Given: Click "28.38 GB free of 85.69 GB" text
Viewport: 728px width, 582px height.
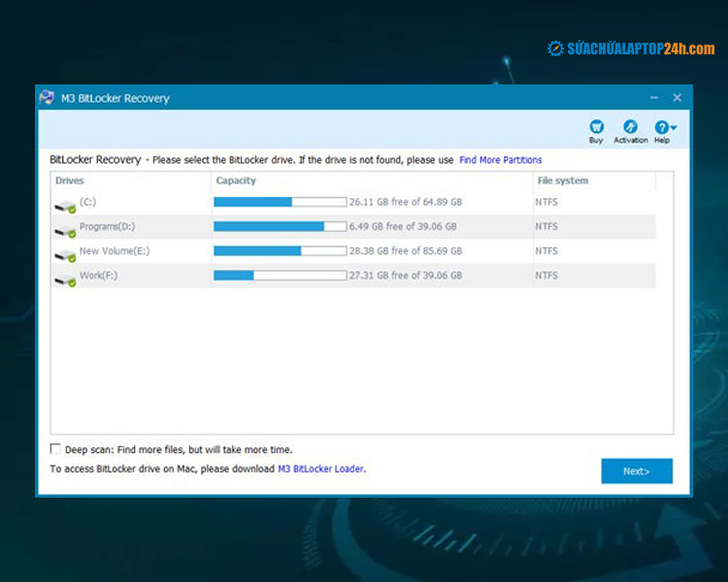Looking at the screenshot, I should 406,251.
